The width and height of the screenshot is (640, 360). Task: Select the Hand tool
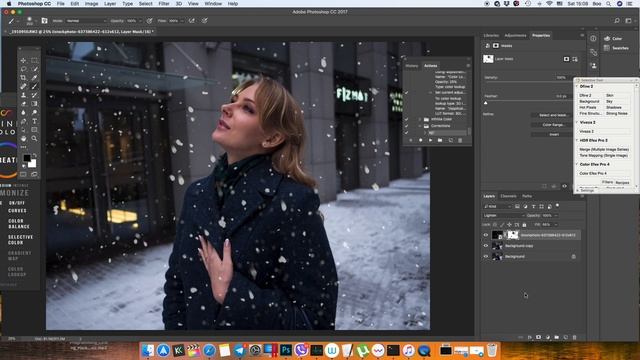[23, 138]
